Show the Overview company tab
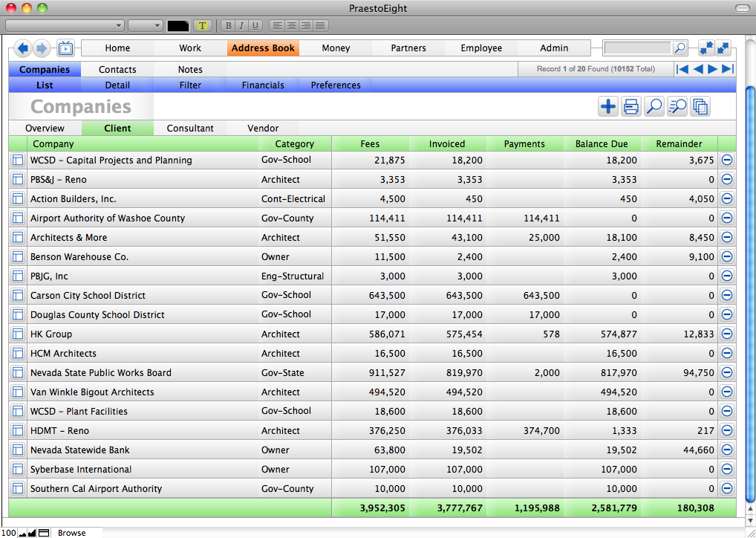The image size is (756, 538). coord(45,129)
